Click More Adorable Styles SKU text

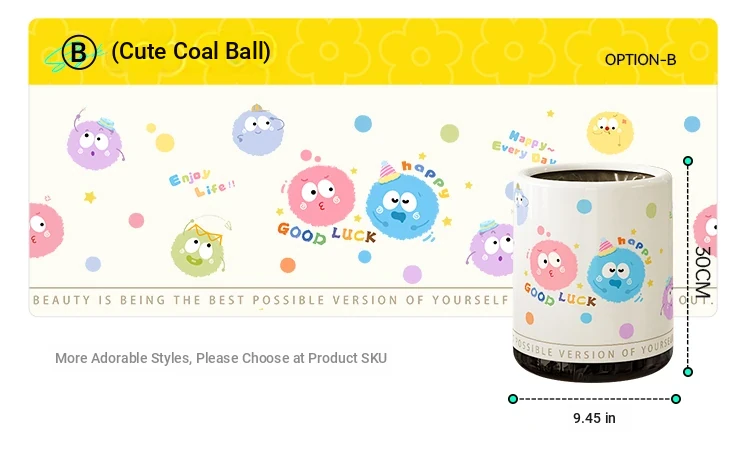click(221, 358)
